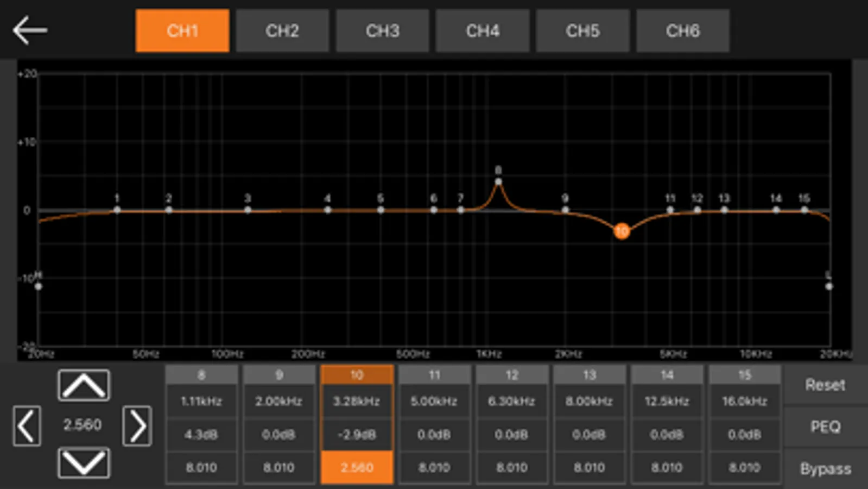Screen dimensions: 868x489
Task: Select the band 8 peak node on graph
Action: (x=498, y=181)
